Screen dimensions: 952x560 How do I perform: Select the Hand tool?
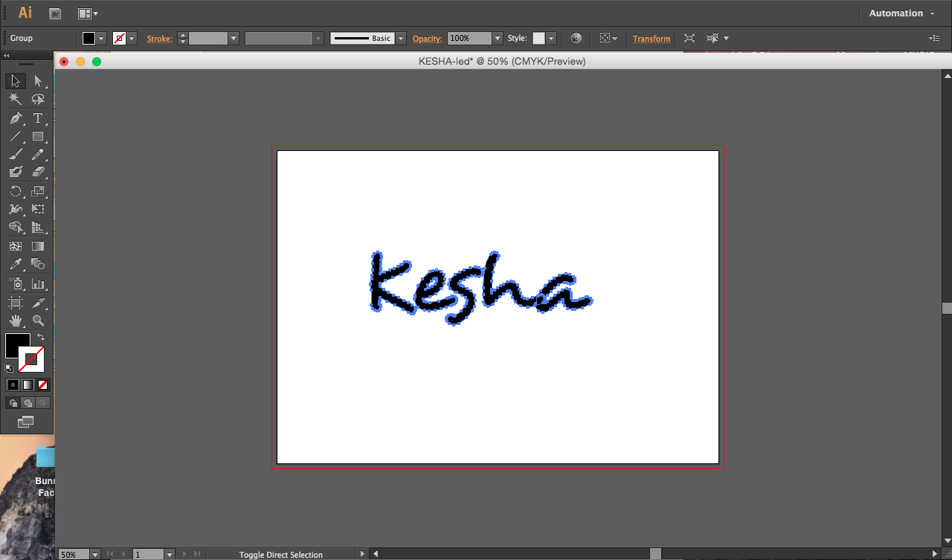coord(16,321)
